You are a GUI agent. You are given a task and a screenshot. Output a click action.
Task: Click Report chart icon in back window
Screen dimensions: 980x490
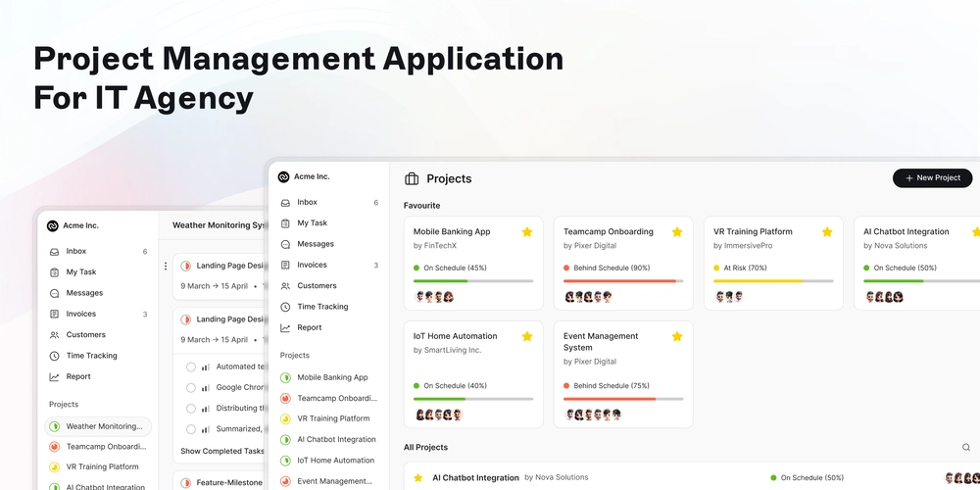tap(54, 377)
